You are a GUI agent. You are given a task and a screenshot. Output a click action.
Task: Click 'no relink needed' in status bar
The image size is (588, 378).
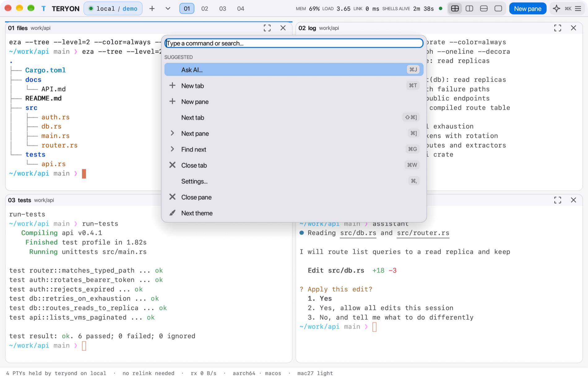click(148, 373)
